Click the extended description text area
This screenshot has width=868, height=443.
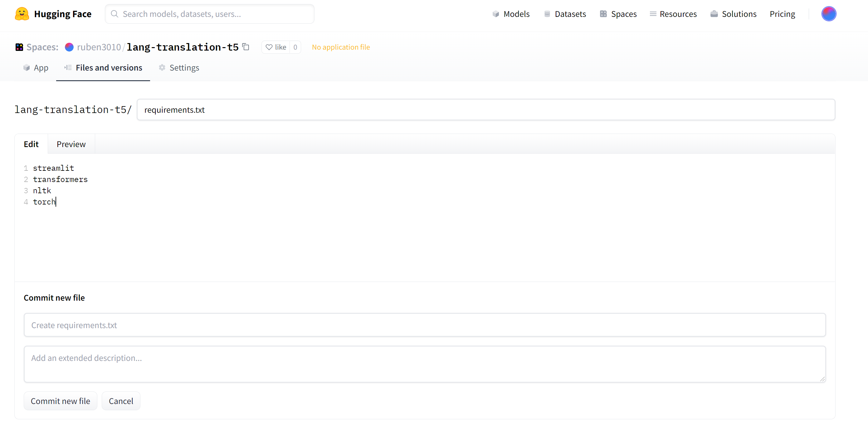click(425, 364)
